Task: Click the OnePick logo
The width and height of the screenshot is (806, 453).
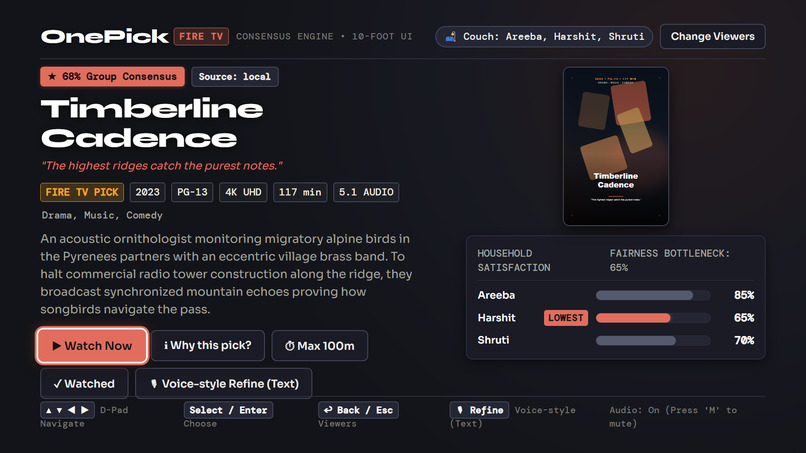Action: tap(104, 37)
